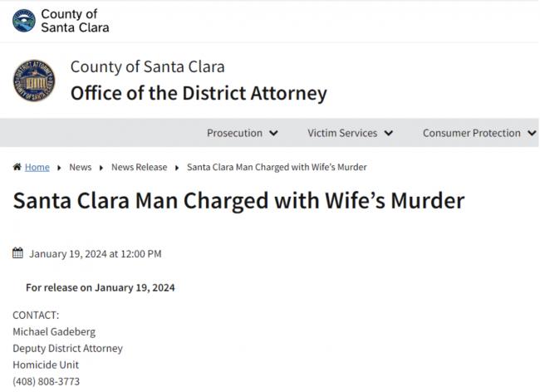The height and width of the screenshot is (392, 540).
Task: Expand the Victim Services dropdown chevron
Action: (x=389, y=133)
